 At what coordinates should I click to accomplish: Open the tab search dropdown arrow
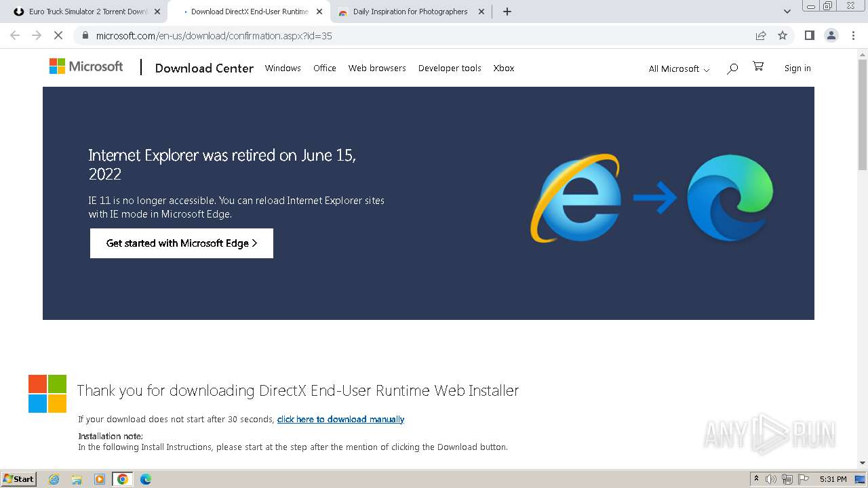click(787, 12)
